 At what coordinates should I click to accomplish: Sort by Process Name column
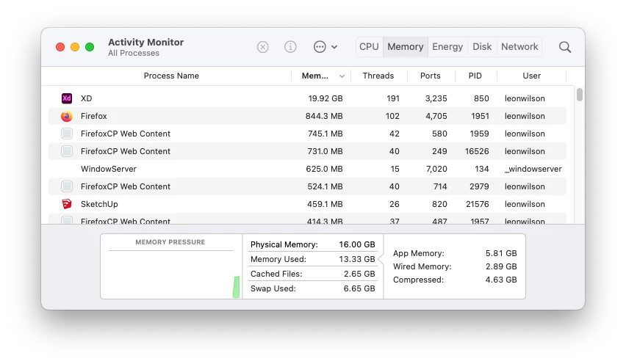pos(171,76)
